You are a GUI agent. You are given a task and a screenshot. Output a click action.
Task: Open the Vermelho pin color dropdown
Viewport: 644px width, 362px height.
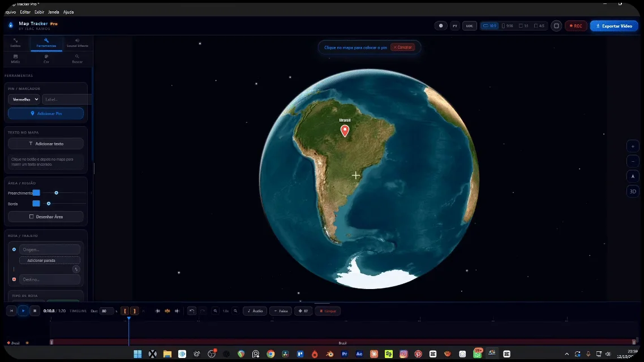pos(24,100)
